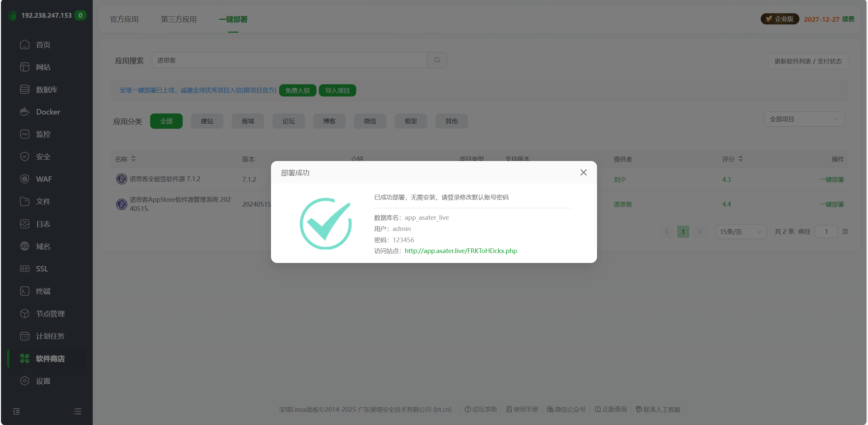Open the 数据库 (Database) manager
This screenshot has width=868, height=425.
click(45, 89)
